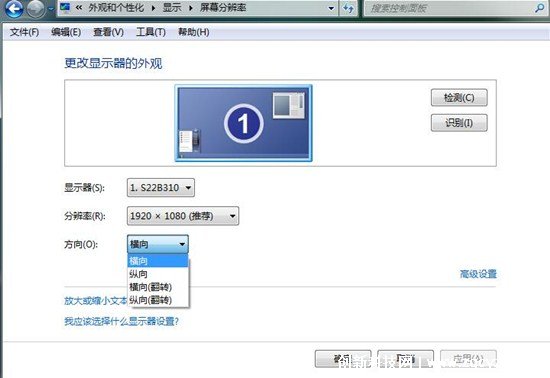The width and height of the screenshot is (550, 378).
Task: Click the search magnifier icon
Action: [540, 8]
